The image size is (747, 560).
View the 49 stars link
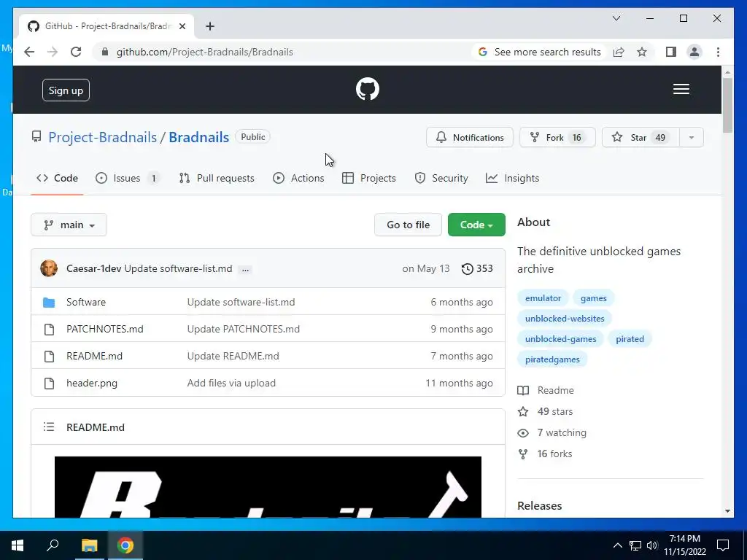point(546,411)
